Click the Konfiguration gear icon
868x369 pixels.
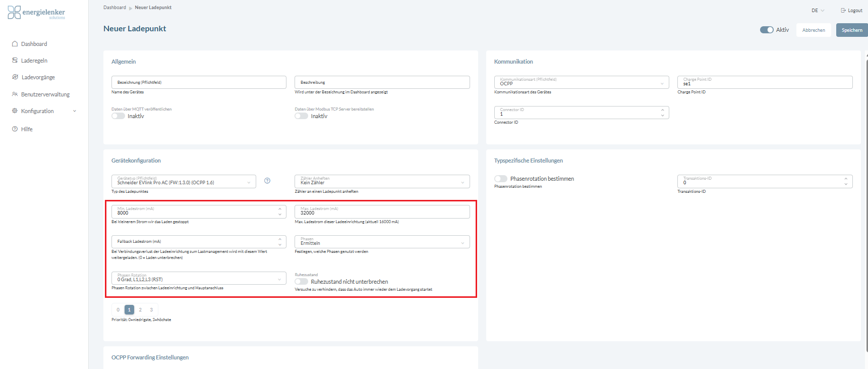pyautogui.click(x=15, y=111)
